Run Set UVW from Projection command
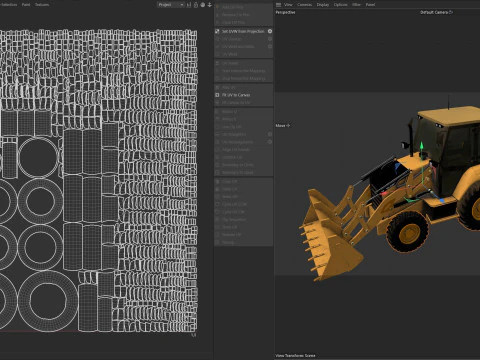This screenshot has width=480, height=360. pyautogui.click(x=243, y=31)
